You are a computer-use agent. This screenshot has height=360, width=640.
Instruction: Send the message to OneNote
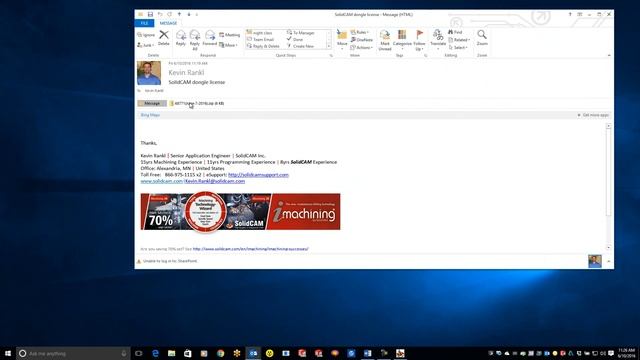362,40
